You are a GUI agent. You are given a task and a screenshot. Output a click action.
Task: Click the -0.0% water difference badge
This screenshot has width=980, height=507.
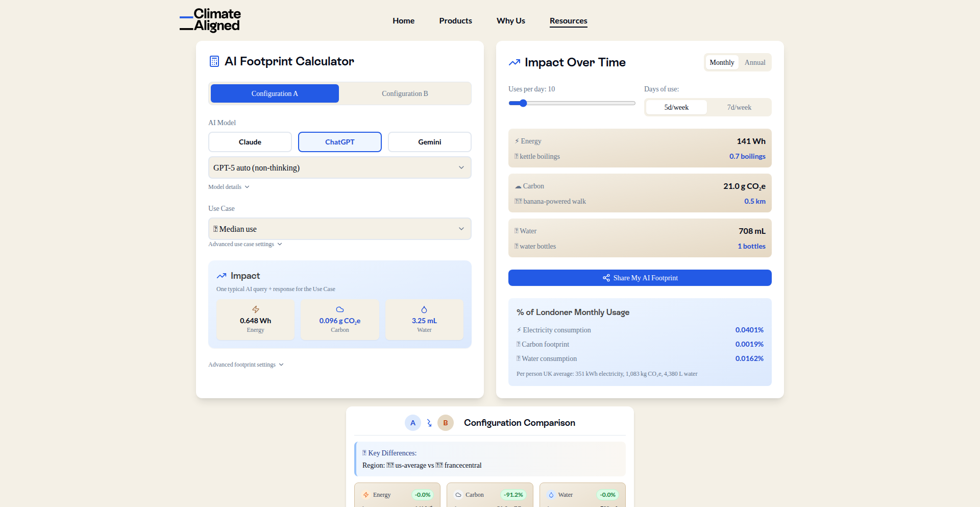pos(607,495)
